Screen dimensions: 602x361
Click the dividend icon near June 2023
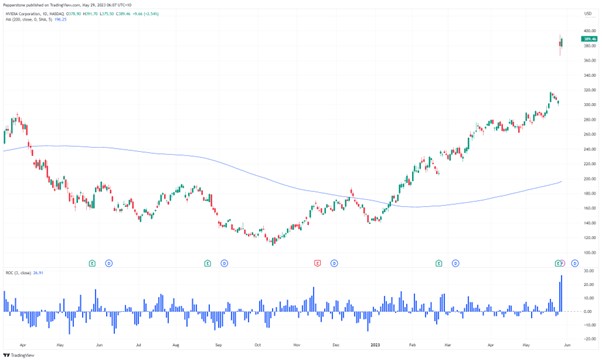(574, 263)
